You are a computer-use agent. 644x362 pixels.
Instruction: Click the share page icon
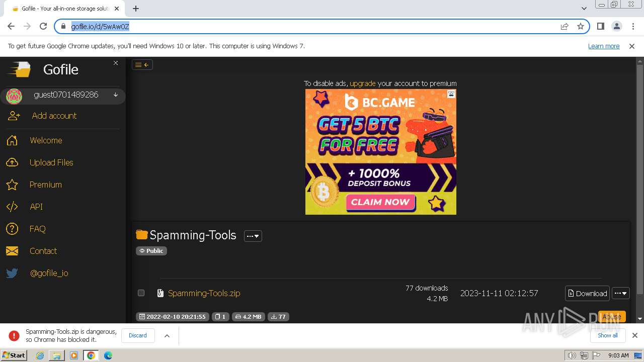click(565, 26)
